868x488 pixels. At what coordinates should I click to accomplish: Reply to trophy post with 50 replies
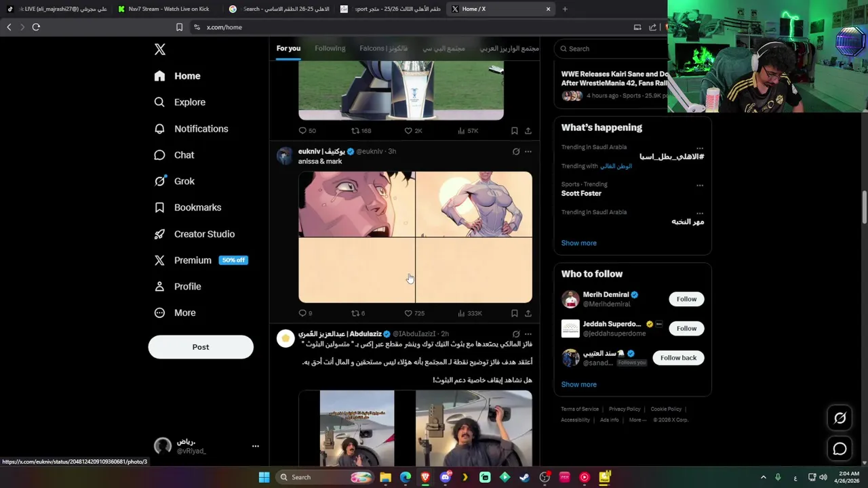307,131
